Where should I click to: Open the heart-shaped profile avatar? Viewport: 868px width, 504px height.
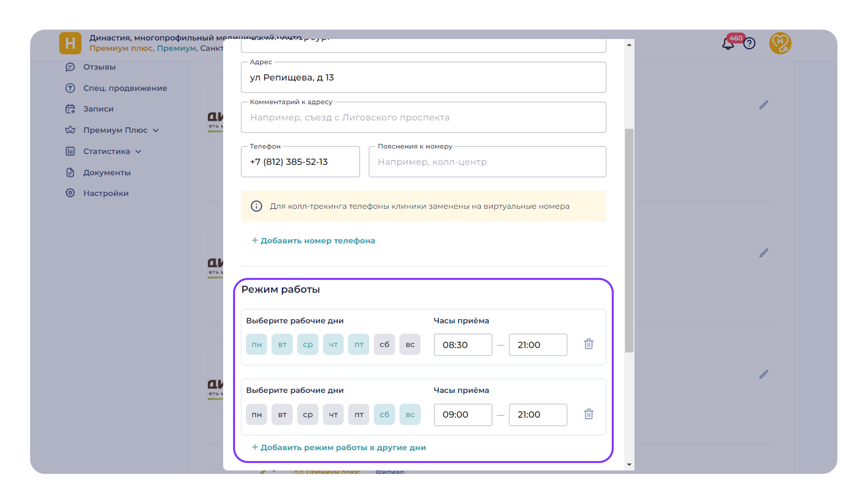pos(780,43)
